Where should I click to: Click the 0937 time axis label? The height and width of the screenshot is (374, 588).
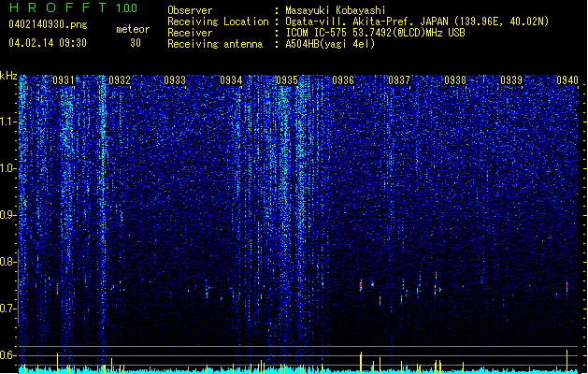coord(399,80)
